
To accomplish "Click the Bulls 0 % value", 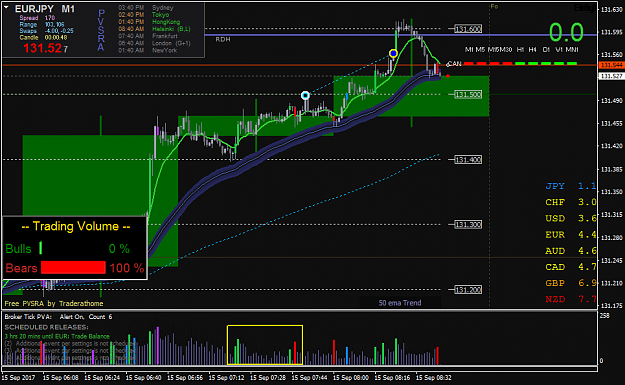I will 119,249.
